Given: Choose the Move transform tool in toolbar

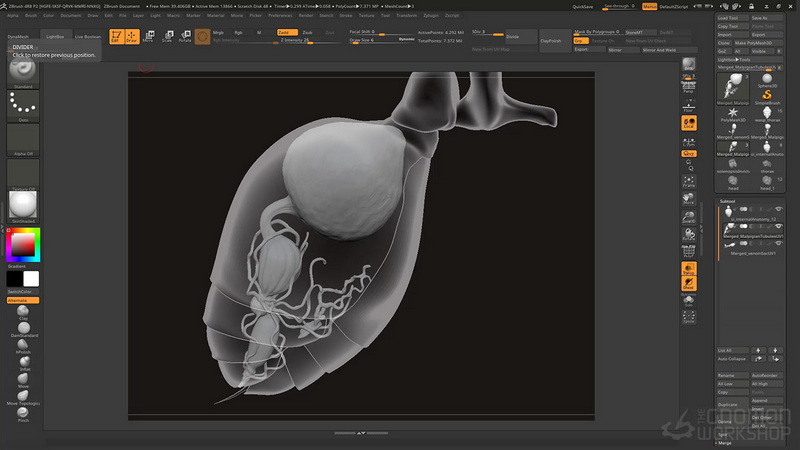Looking at the screenshot, I should pos(149,36).
